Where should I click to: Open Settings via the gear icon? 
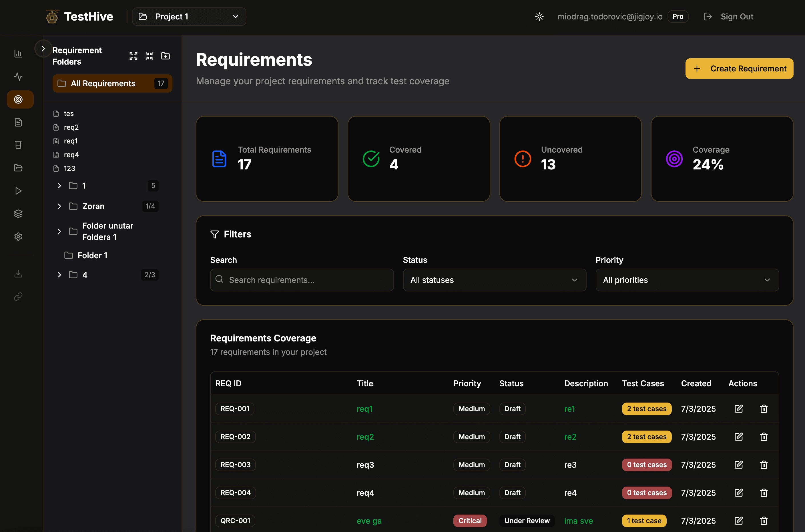(18, 237)
